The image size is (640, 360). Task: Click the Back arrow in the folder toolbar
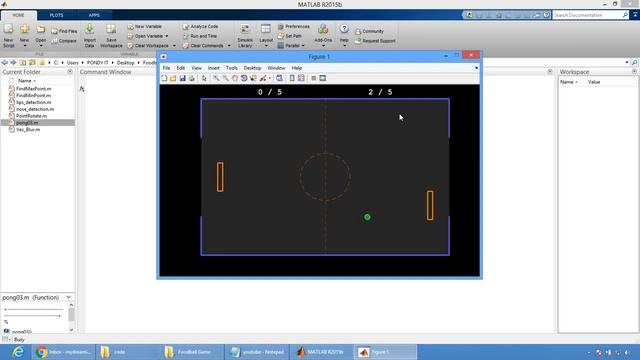4,62
